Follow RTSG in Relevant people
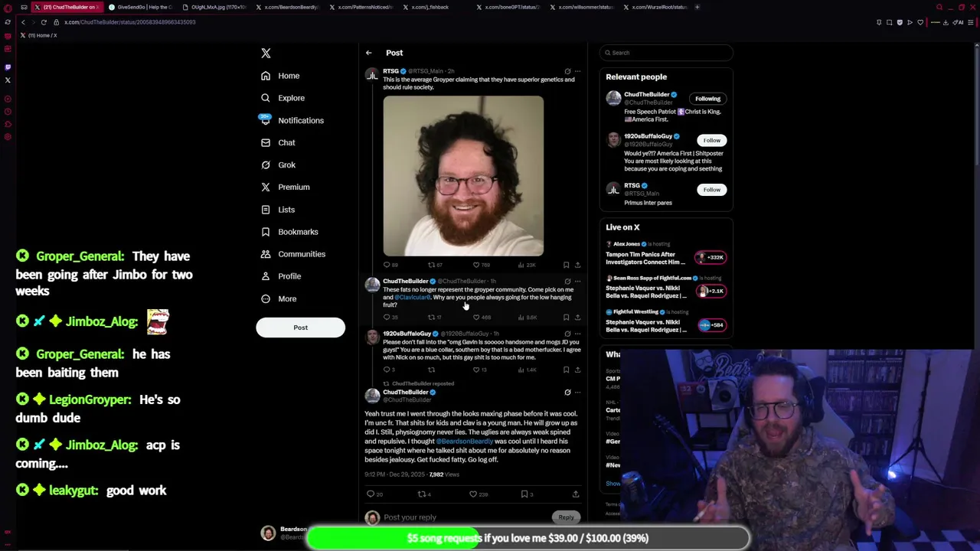This screenshot has height=551, width=980. (712, 190)
